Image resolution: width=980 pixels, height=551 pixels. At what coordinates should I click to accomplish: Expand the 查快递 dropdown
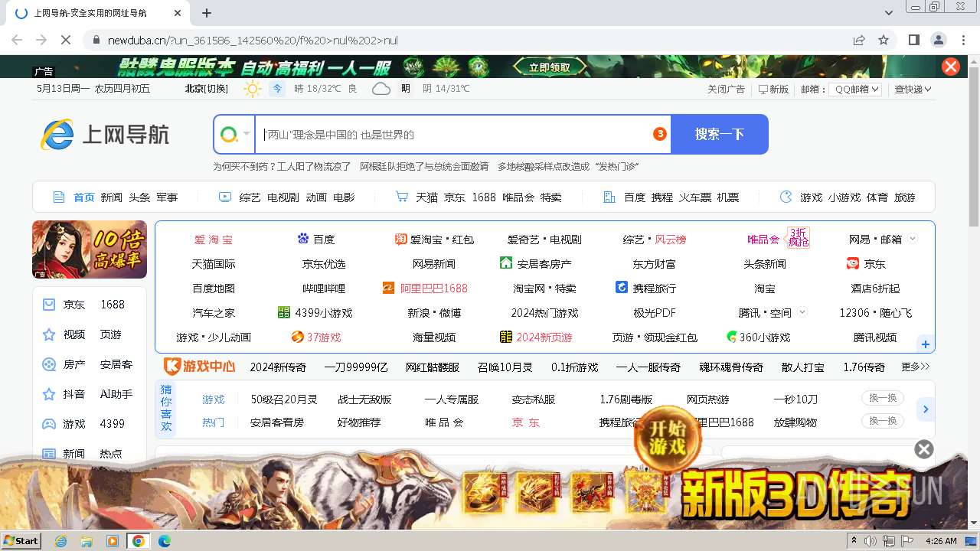coord(913,89)
